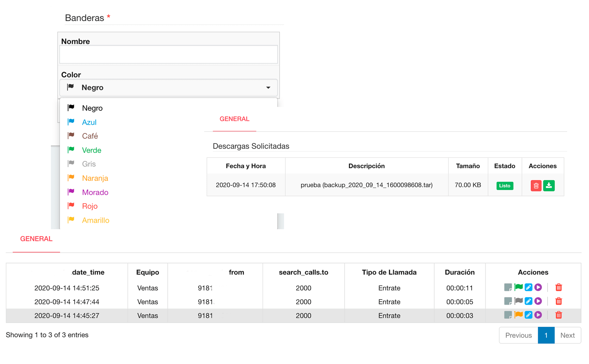The height and width of the screenshot is (364, 589).
Task: Open the note icon for the 14:45:27 call
Action: click(x=508, y=315)
